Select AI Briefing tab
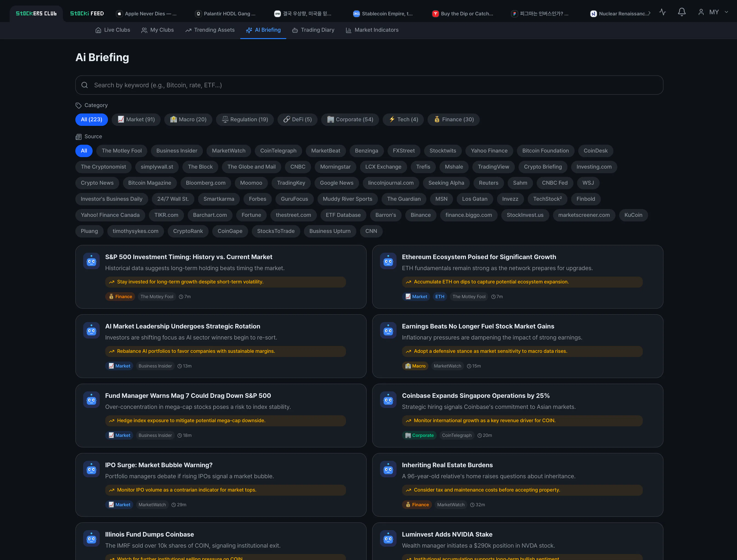737x560 pixels. [x=263, y=30]
